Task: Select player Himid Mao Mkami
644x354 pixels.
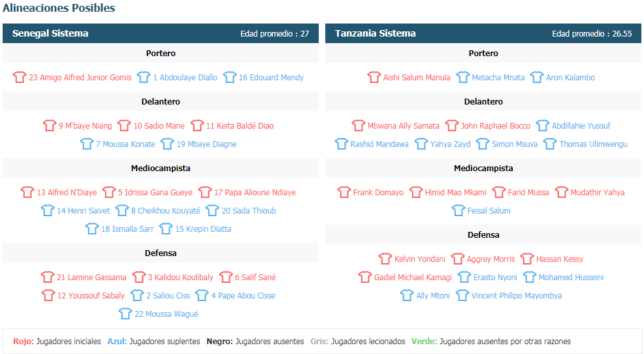Action: coord(455,192)
